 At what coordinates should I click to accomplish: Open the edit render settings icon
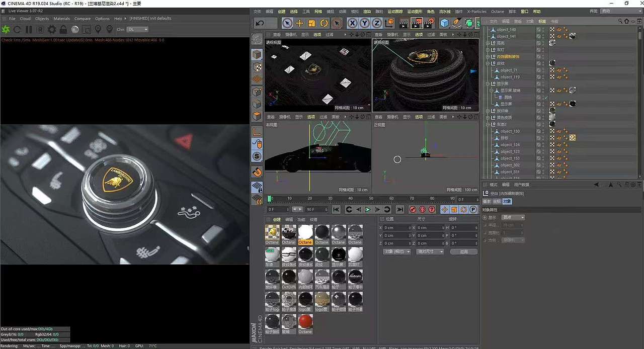tap(429, 23)
